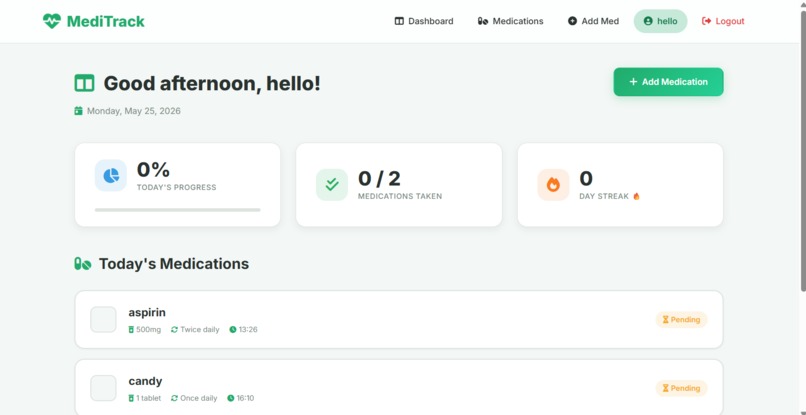
Task: Click the blue pie chart progress icon
Action: (111, 175)
